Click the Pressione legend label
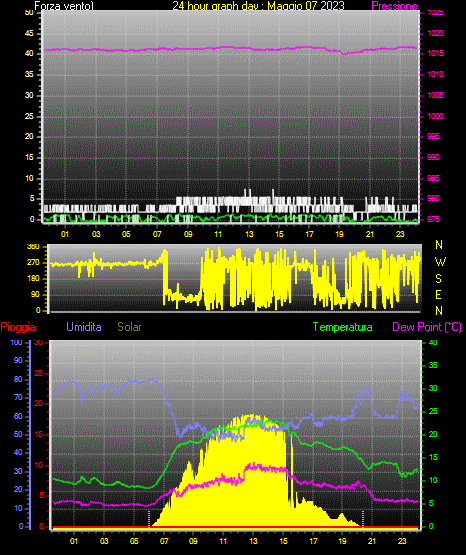 394,6
